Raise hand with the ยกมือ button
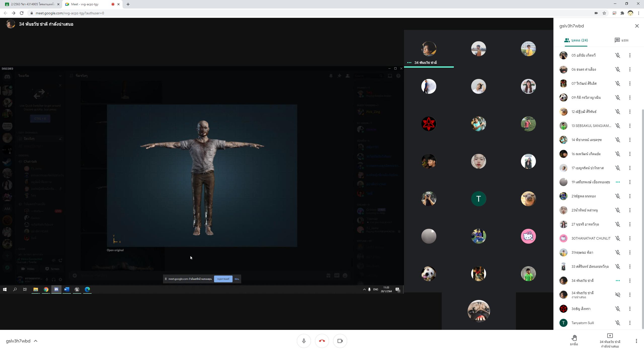Viewport: 644px width, 352px height. (x=574, y=340)
